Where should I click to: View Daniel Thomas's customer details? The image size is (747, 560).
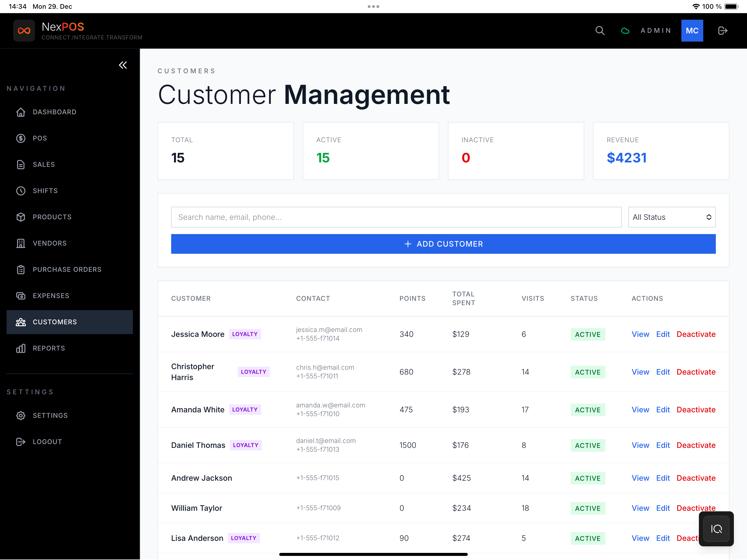click(640, 445)
